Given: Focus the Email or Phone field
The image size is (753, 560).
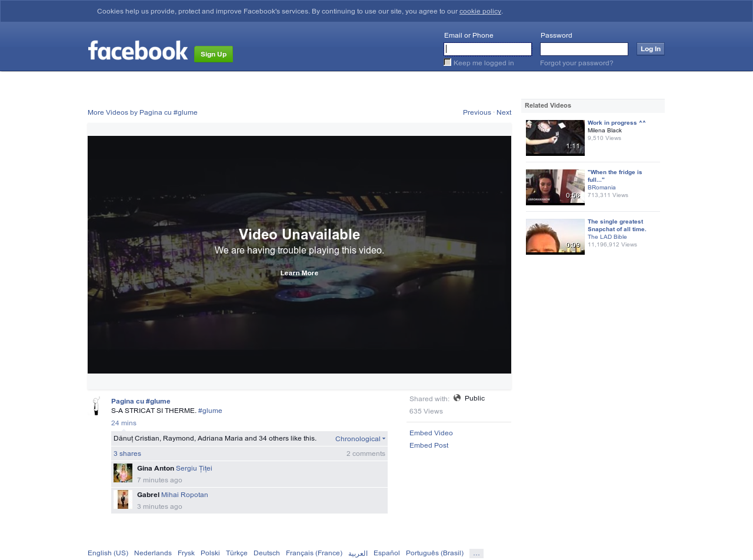Looking at the screenshot, I should click(x=488, y=49).
